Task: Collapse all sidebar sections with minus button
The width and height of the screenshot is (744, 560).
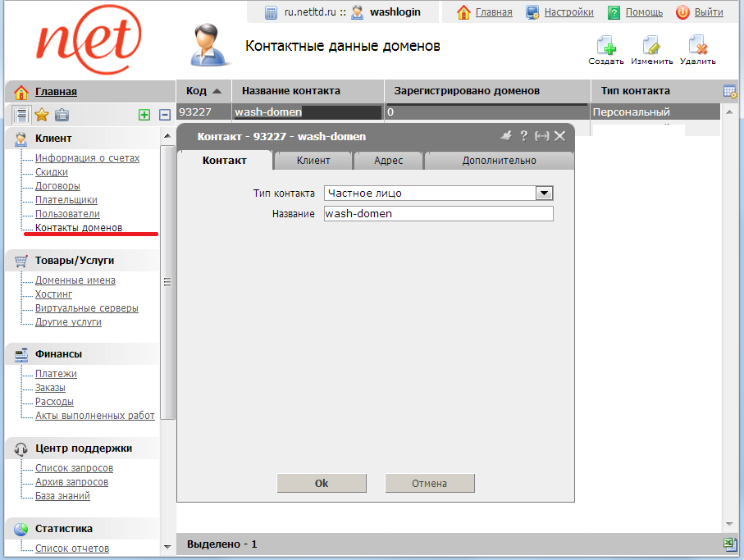Action: coord(164,116)
